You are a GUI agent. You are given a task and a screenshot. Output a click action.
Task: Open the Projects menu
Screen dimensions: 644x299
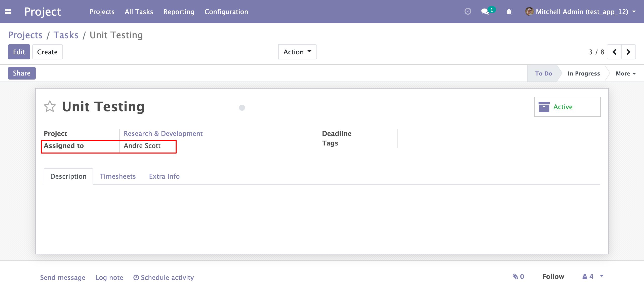click(x=102, y=12)
